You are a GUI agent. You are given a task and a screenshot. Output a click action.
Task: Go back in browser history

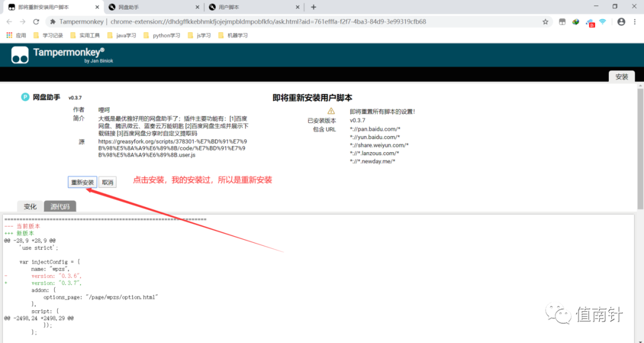(x=10, y=21)
